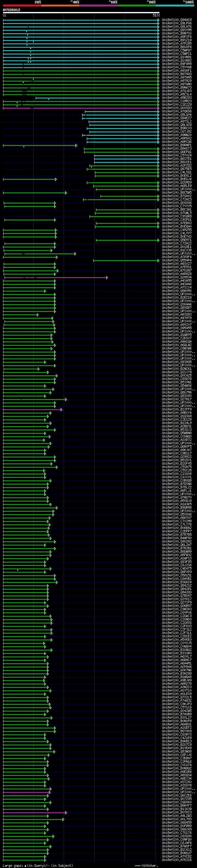
Task: Click the green alignment bar for B8C5W5
Action: 35,193
